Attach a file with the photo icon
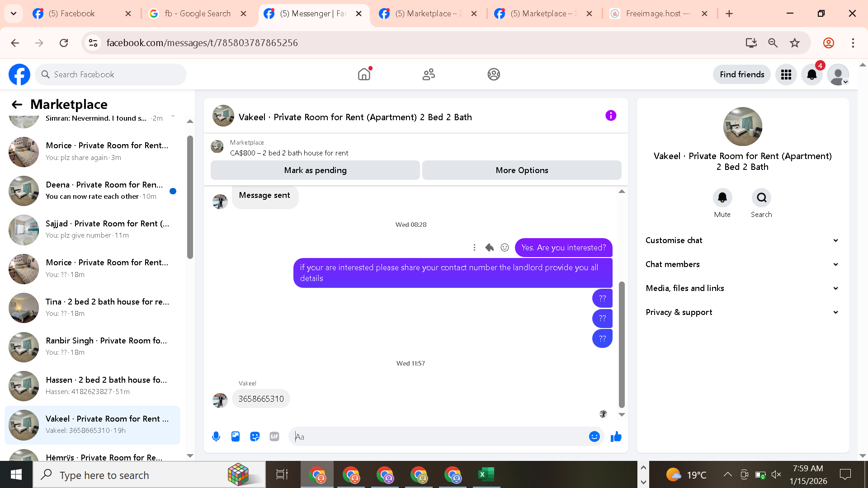This screenshot has width=868, height=488. pyautogui.click(x=236, y=436)
